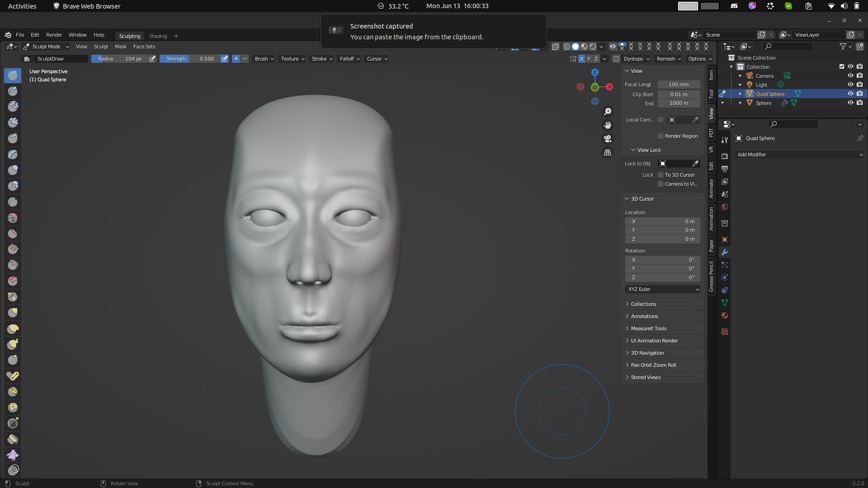
Task: Open the Modifier Properties wrench icon
Action: [x=725, y=253]
